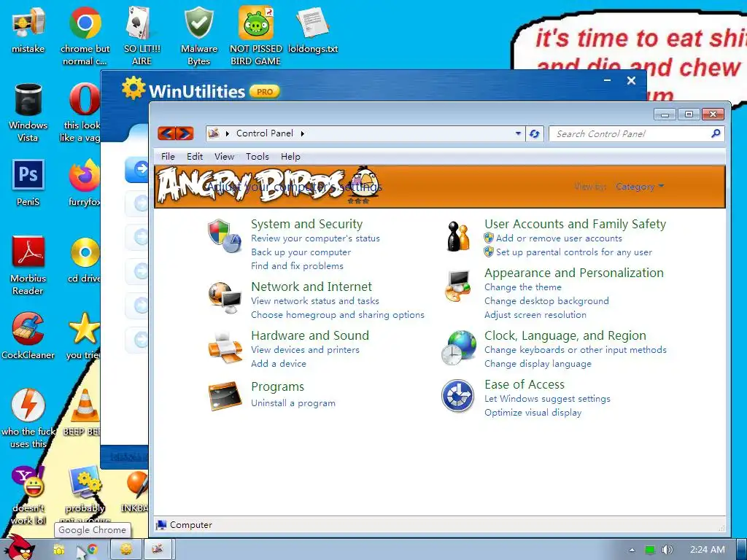This screenshot has height=560, width=747.
Task: Click 'Choose homegroup and sharing options' link
Action: (x=337, y=315)
